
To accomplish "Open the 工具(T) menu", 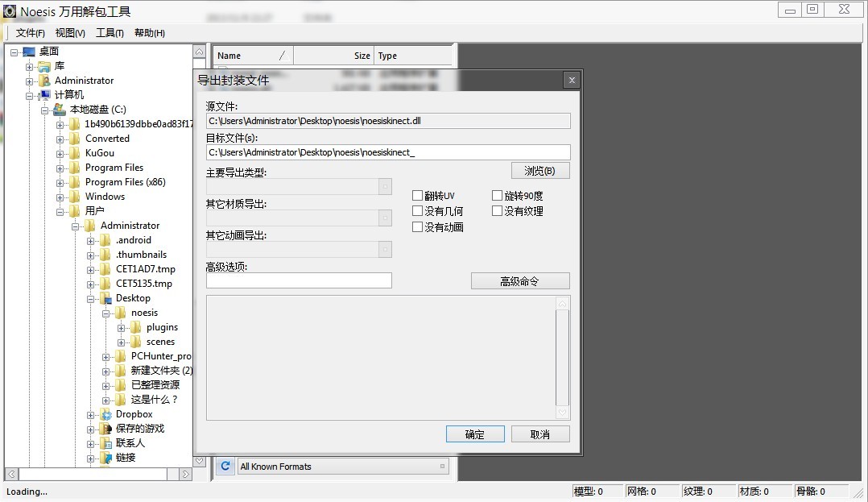I will point(110,33).
